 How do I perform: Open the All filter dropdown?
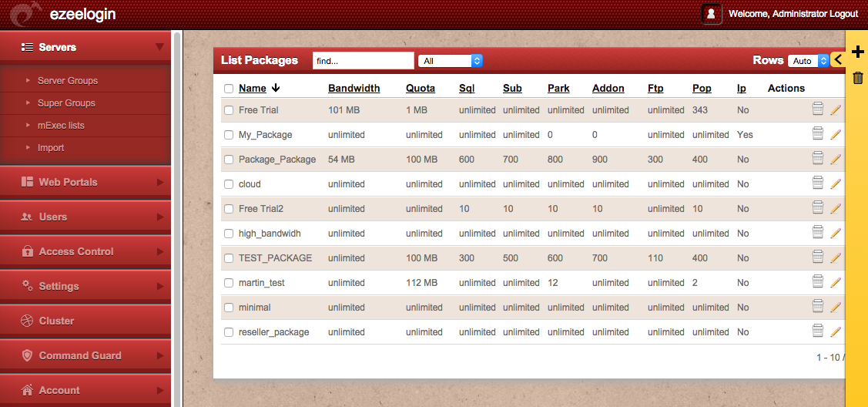(450, 61)
